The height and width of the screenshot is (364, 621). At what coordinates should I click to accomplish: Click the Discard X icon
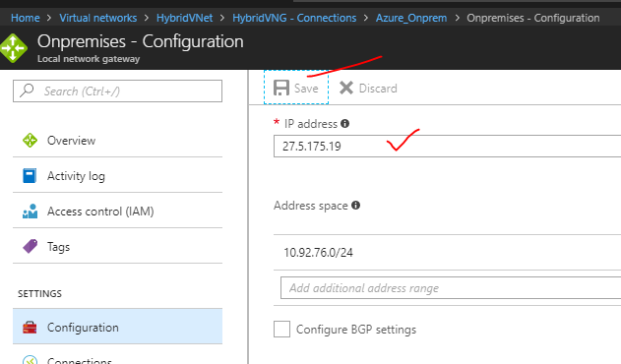[x=346, y=88]
